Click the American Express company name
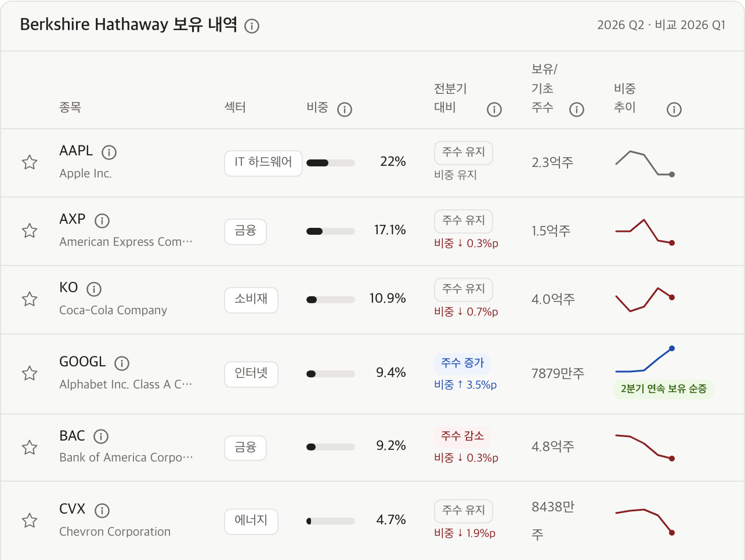Image resolution: width=745 pixels, height=560 pixels. (126, 242)
